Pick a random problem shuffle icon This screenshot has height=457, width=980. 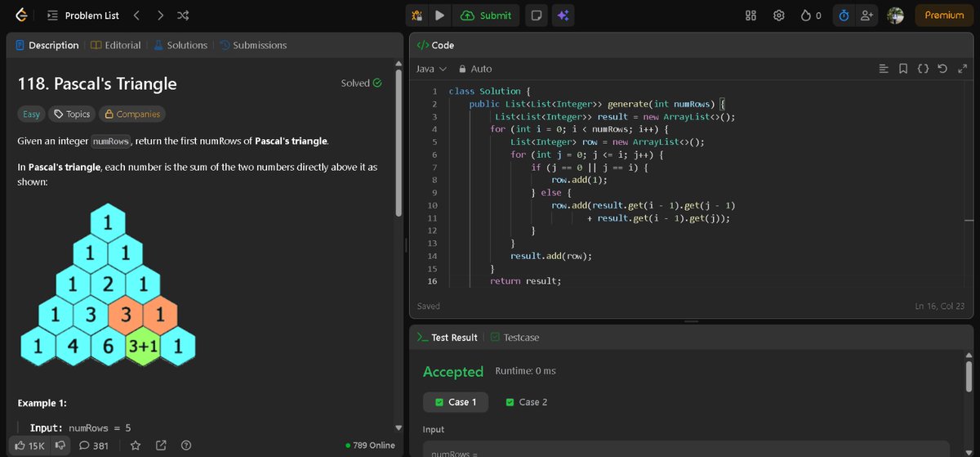(x=184, y=15)
